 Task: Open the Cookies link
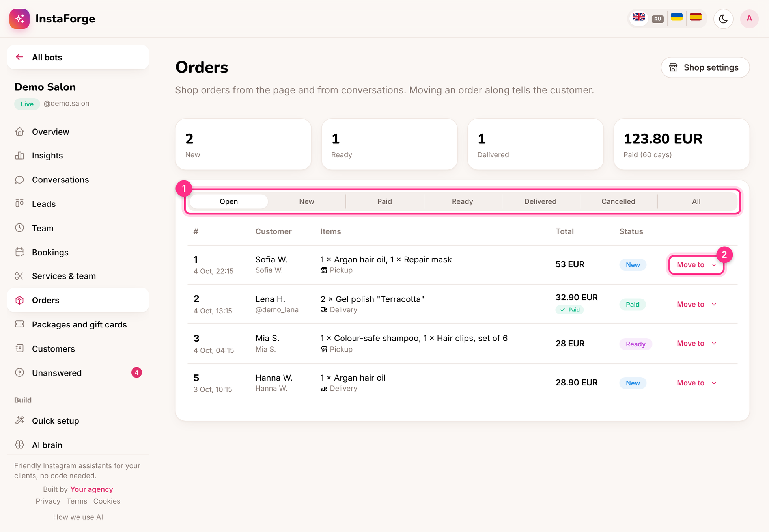coord(107,501)
